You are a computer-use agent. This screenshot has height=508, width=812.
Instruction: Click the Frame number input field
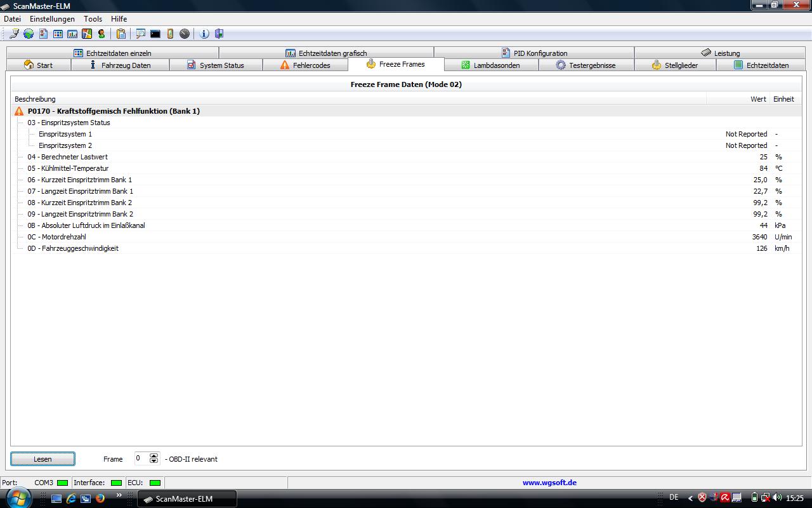141,458
